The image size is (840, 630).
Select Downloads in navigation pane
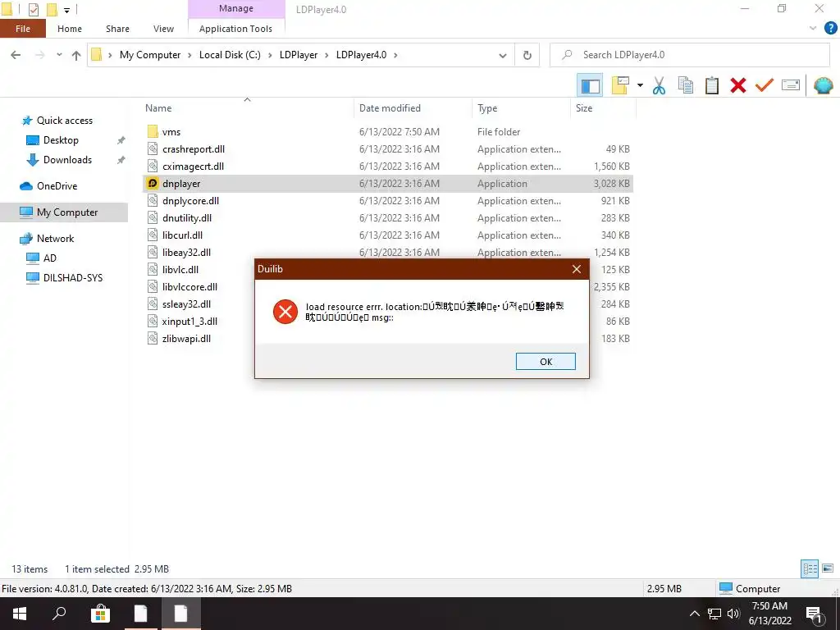(67, 160)
